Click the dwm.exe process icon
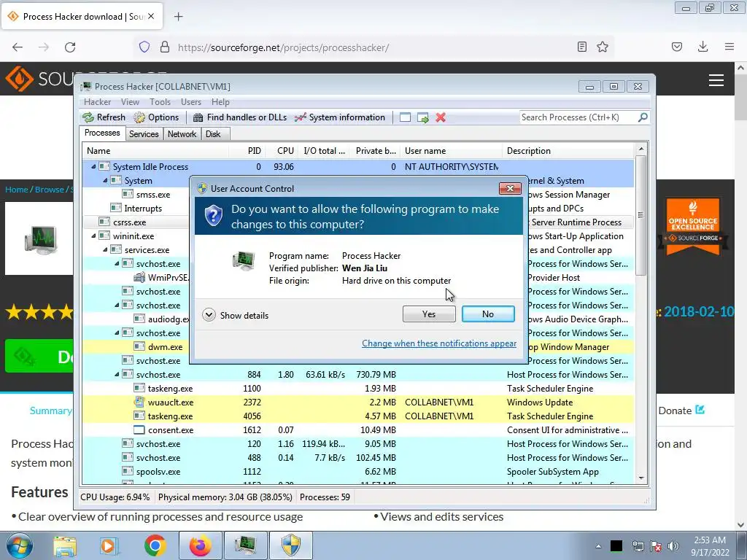The height and width of the screenshot is (560, 747). coord(139,346)
